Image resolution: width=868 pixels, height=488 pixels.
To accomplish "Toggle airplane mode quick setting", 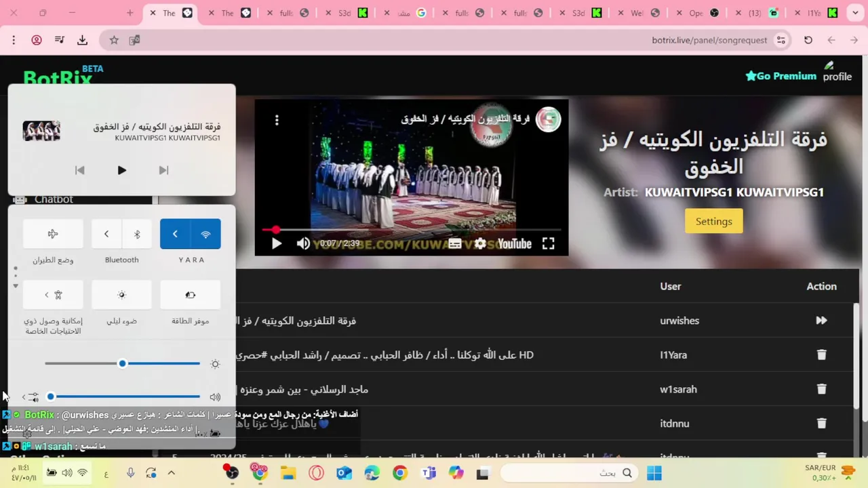I will click(x=53, y=234).
